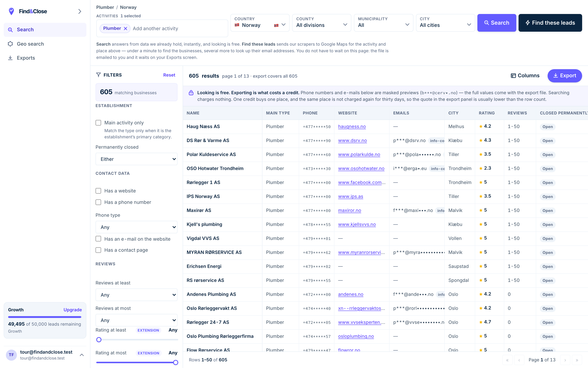Tick Has an e-mail on the website
The height and width of the screenshot is (368, 588).
coord(98,239)
